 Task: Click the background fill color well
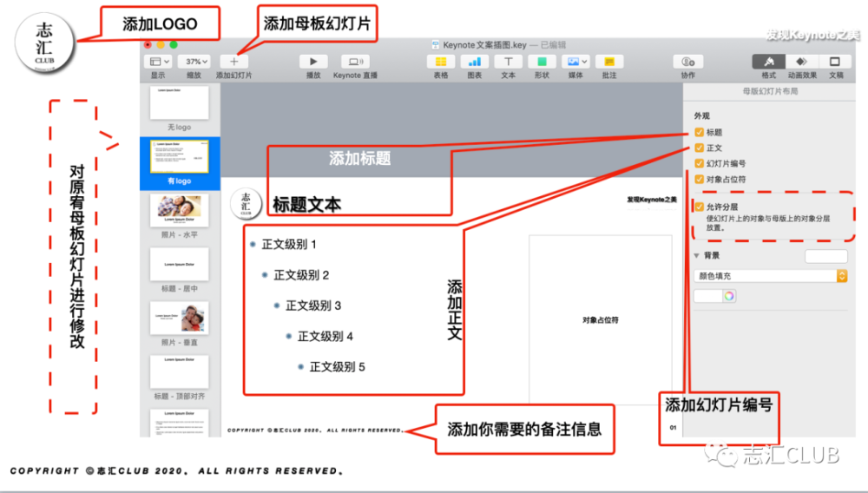(708, 296)
